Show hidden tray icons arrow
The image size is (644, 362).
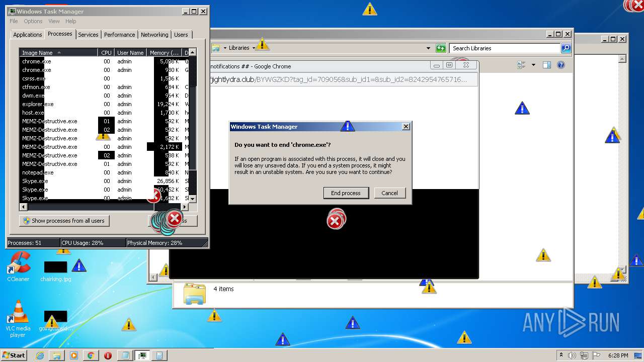pyautogui.click(x=561, y=355)
